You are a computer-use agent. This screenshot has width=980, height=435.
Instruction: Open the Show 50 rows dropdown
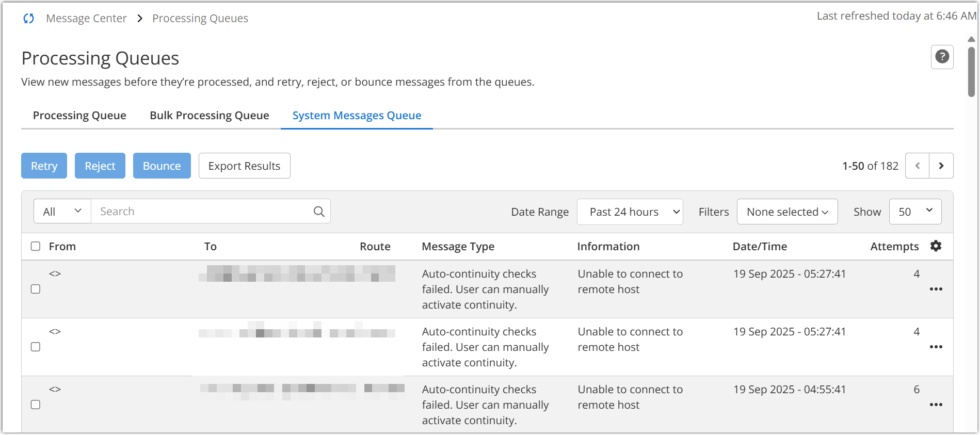click(x=915, y=212)
